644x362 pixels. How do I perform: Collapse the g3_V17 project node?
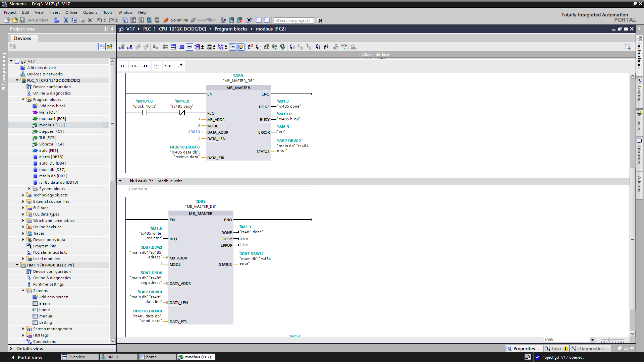point(11,61)
